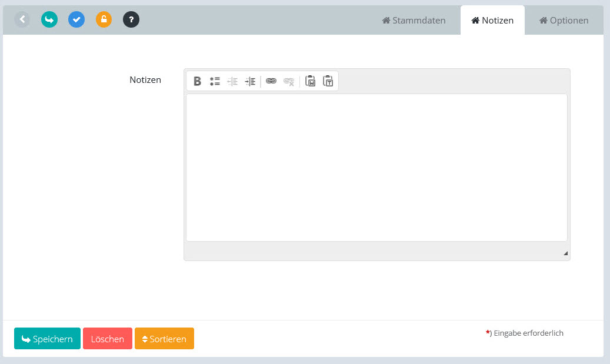Image resolution: width=610 pixels, height=364 pixels.
Task: Click the teal curved-arrow circle icon
Action: pos(49,19)
